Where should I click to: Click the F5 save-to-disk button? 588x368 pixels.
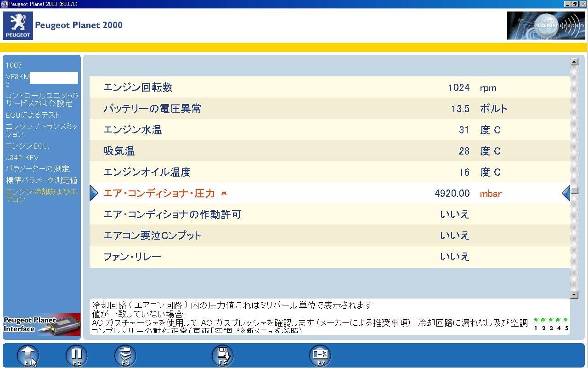click(223, 356)
